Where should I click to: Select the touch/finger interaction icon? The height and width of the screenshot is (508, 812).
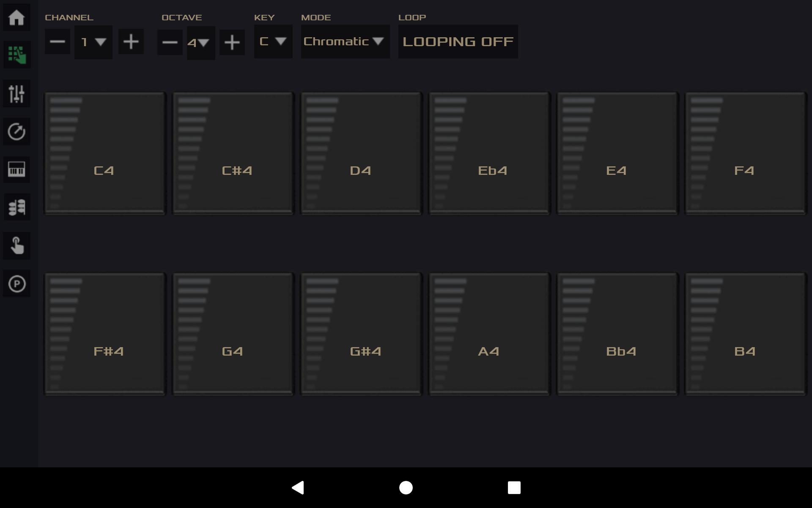17,246
